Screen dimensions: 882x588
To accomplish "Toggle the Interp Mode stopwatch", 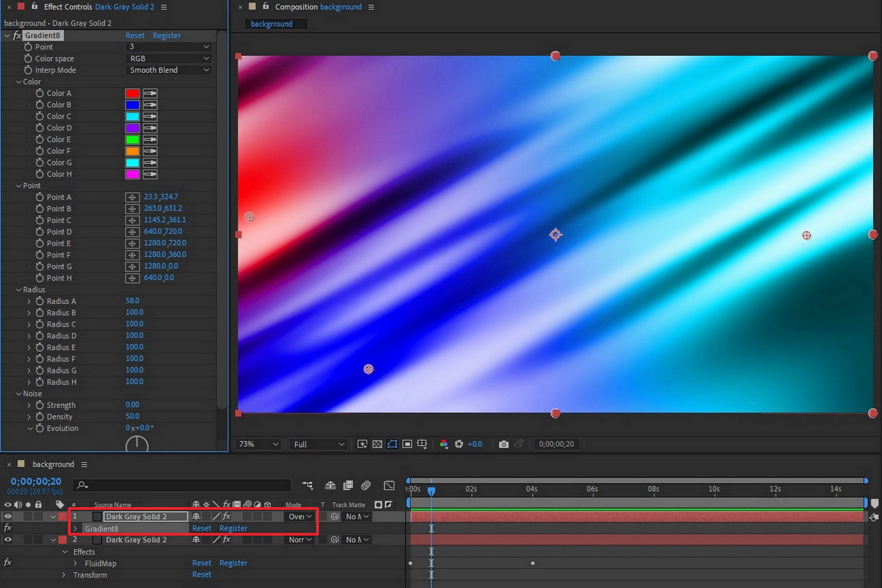I will 28,70.
